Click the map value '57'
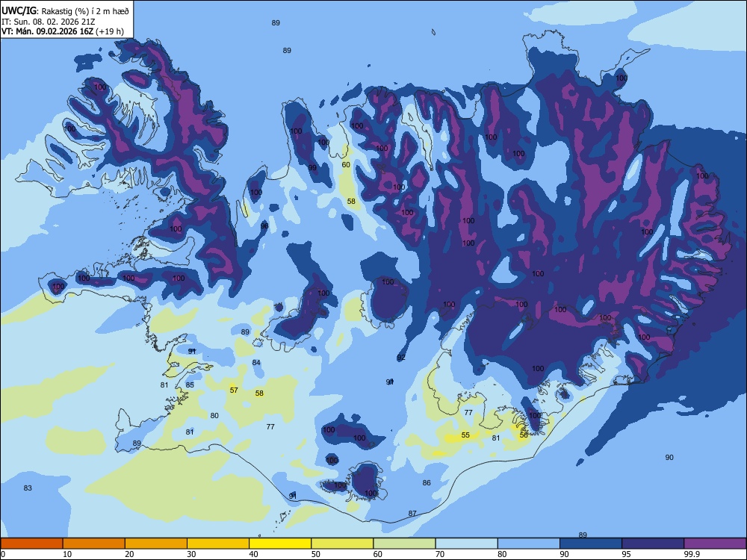This screenshot has width=747, height=560. tap(234, 391)
